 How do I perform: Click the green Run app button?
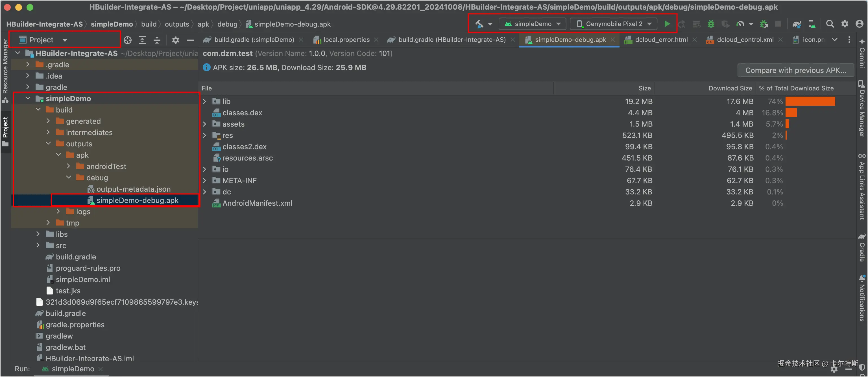tap(667, 24)
